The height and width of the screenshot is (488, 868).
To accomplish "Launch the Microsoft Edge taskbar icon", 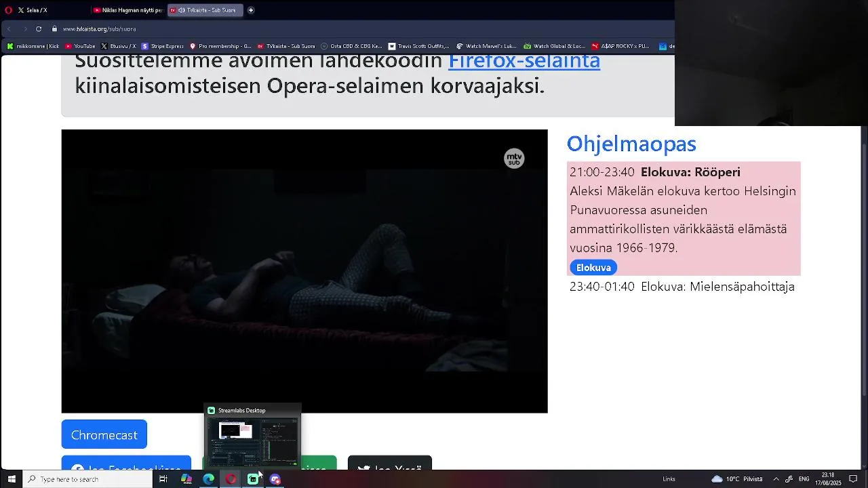I will 209,479.
